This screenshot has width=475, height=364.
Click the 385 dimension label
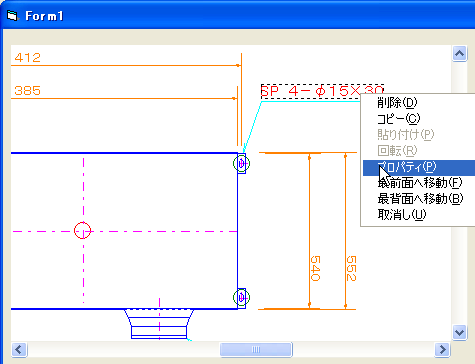tap(28, 91)
